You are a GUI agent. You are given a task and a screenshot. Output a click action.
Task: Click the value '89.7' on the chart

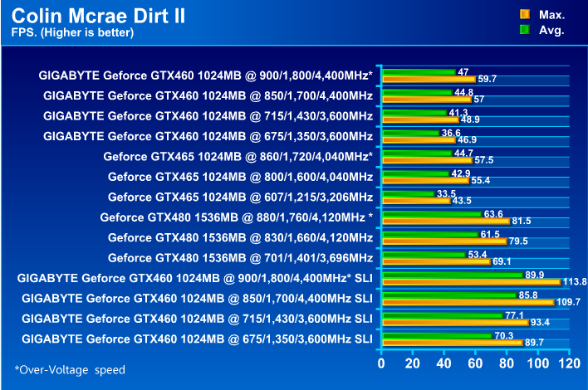click(x=534, y=342)
